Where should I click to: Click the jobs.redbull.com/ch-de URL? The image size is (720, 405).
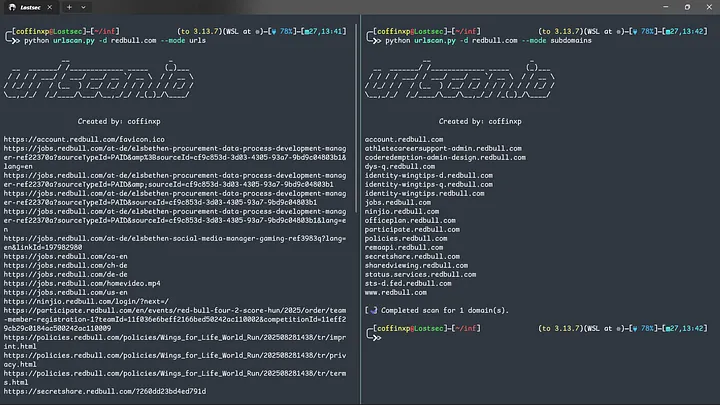[x=66, y=265]
